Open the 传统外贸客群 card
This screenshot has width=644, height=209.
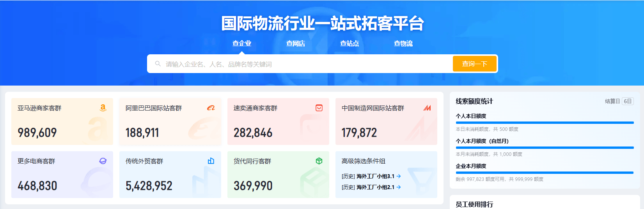point(170,175)
